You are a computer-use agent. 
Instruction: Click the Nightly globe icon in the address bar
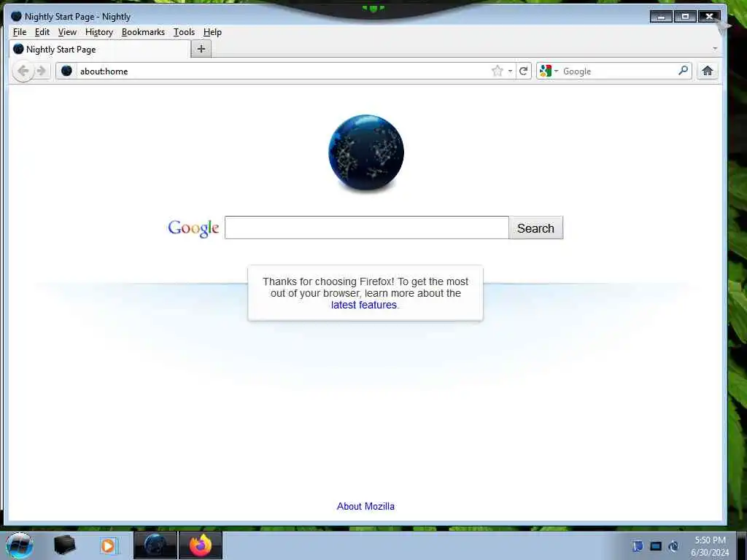pyautogui.click(x=66, y=71)
